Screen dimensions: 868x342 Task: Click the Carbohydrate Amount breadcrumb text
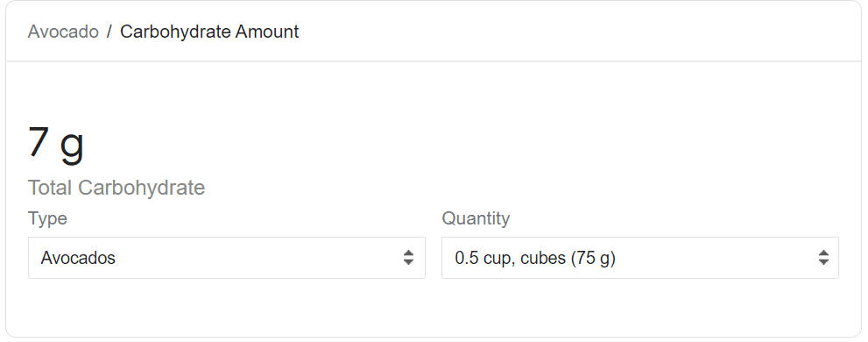point(209,32)
